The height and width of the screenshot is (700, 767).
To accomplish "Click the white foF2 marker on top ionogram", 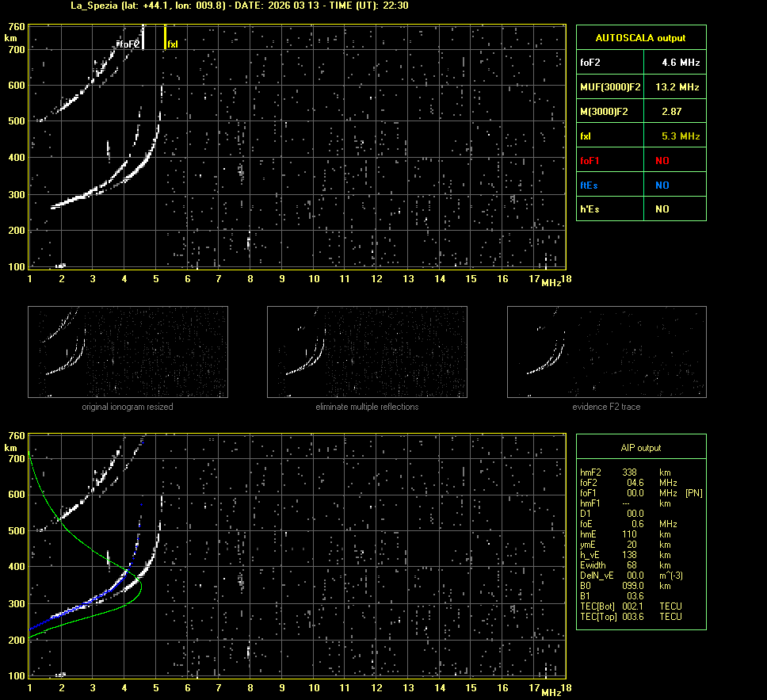I will tap(143, 37).
